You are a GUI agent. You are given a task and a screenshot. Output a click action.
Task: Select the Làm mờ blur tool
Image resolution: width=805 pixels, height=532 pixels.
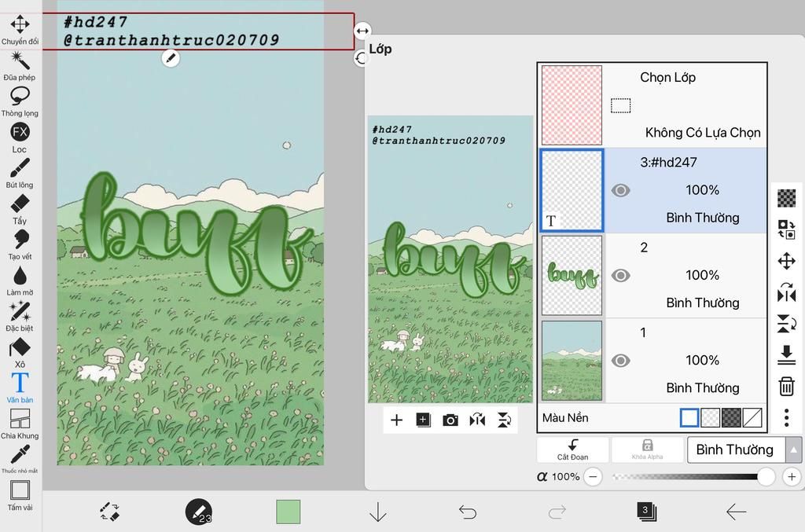pos(20,281)
